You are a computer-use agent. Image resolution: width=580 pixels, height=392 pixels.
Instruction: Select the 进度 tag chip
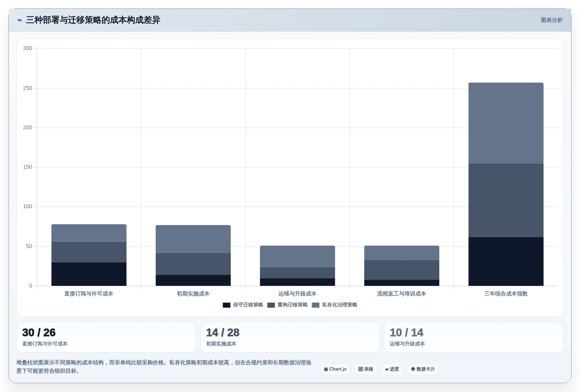pos(392,369)
